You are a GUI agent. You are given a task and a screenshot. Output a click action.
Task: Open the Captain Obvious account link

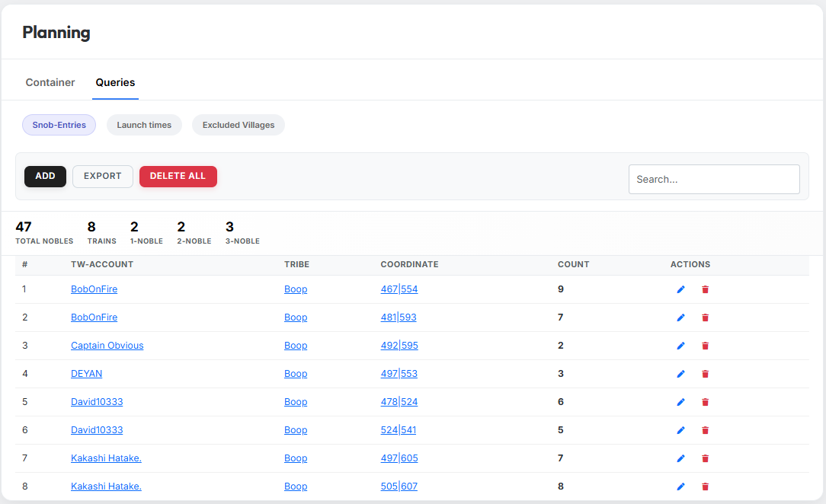click(x=107, y=346)
